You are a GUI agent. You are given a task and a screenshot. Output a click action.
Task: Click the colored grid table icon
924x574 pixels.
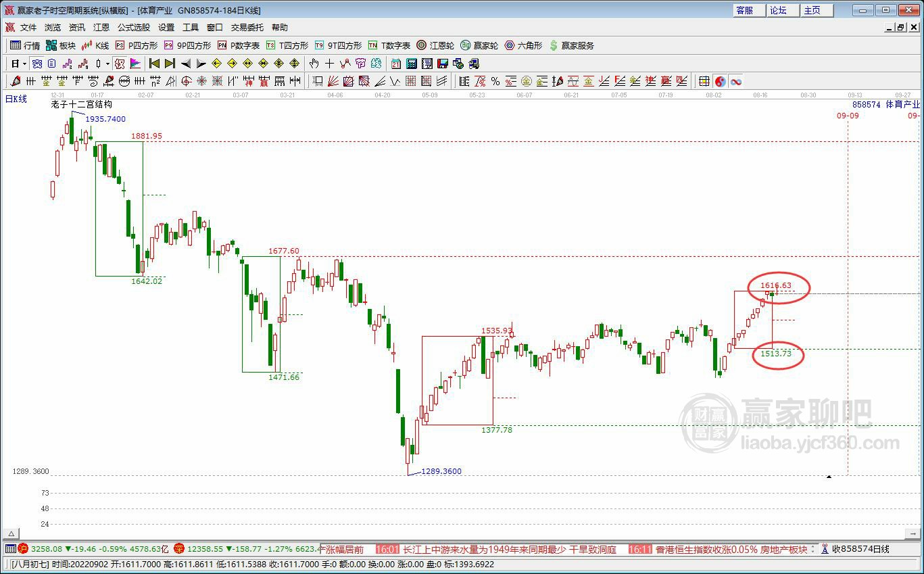pos(704,81)
